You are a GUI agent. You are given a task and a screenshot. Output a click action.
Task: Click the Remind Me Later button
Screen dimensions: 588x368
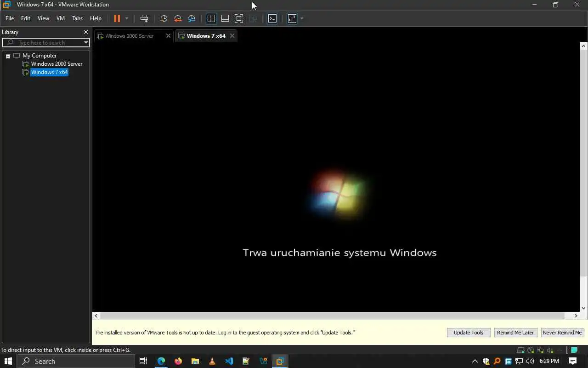tap(515, 333)
